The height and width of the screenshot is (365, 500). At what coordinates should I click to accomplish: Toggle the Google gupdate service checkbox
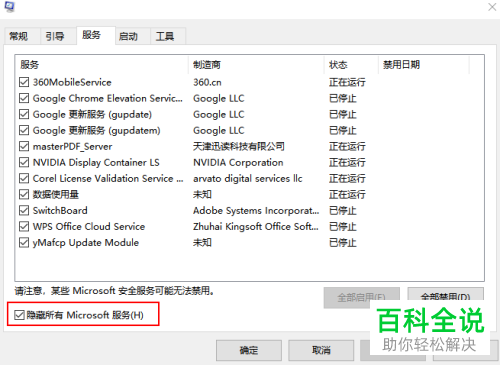24,114
